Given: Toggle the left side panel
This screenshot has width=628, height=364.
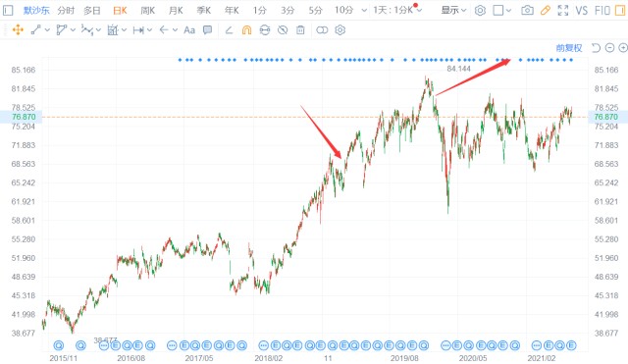Looking at the screenshot, I should coord(8,11).
